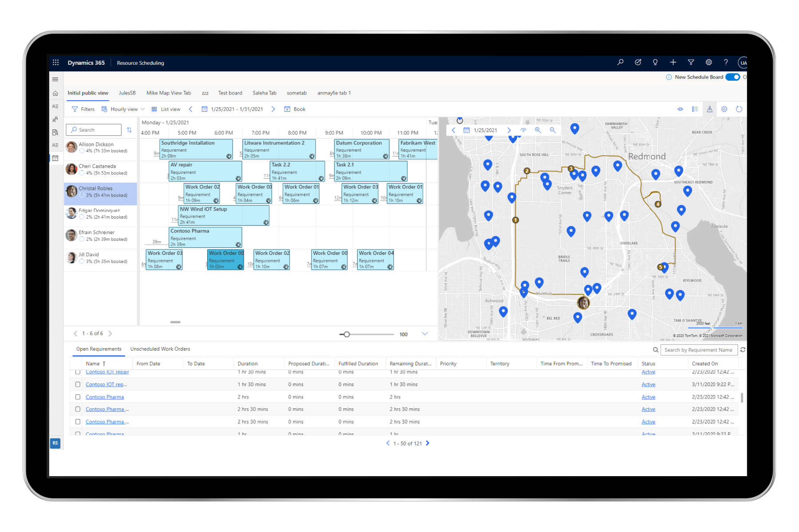Select the Southridge Installation booking
Screen dimensions: 799x532
(x=196, y=149)
